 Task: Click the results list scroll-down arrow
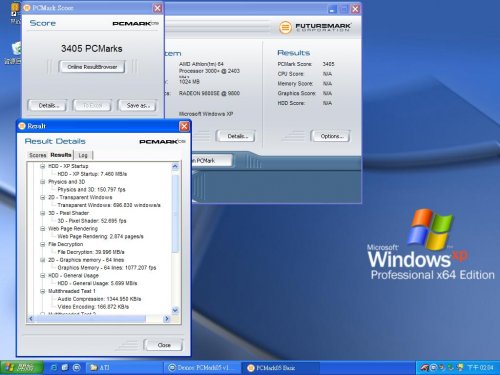[x=175, y=310]
